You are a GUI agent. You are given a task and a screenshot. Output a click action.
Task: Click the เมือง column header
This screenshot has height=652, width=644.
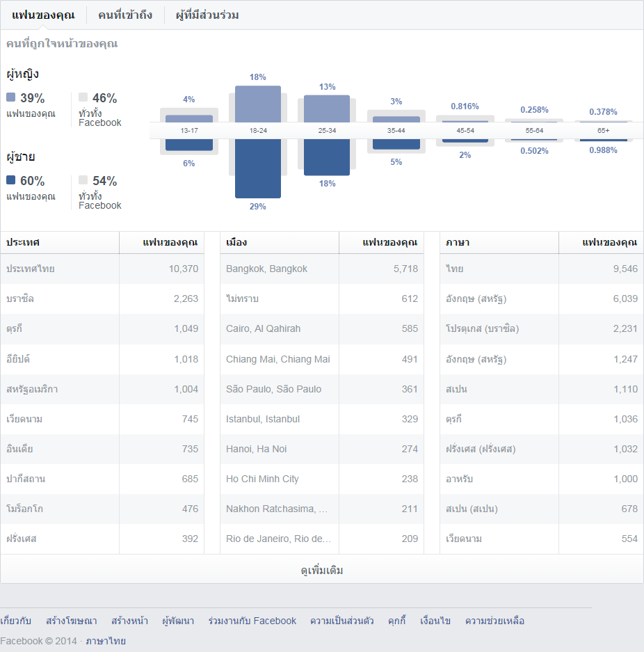point(280,242)
